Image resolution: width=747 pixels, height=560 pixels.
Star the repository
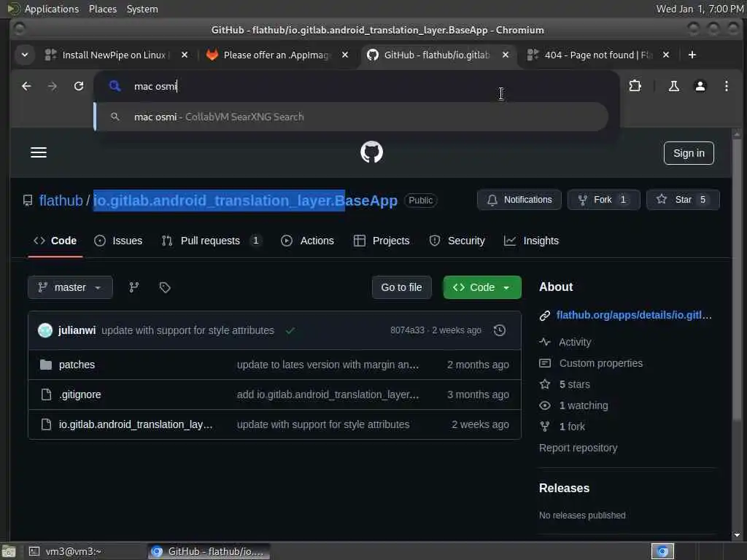point(682,200)
